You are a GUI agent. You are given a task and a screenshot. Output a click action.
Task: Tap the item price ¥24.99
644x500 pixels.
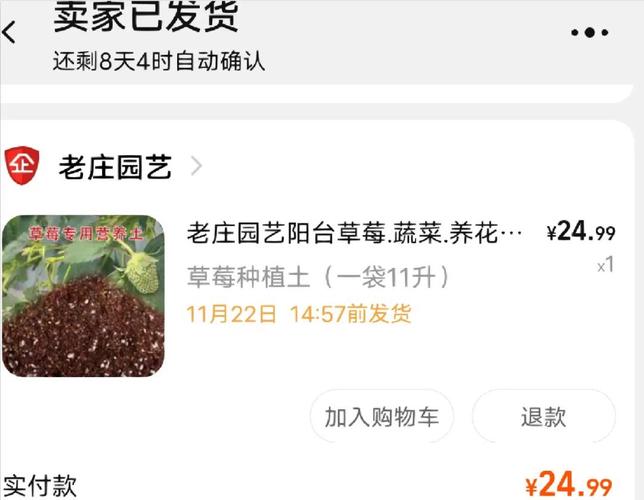581,231
